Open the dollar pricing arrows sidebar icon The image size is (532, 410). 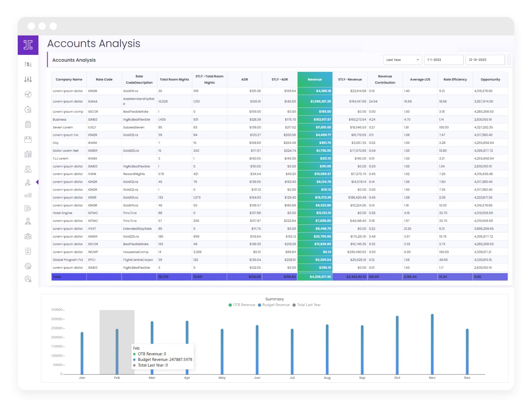[x=28, y=64]
